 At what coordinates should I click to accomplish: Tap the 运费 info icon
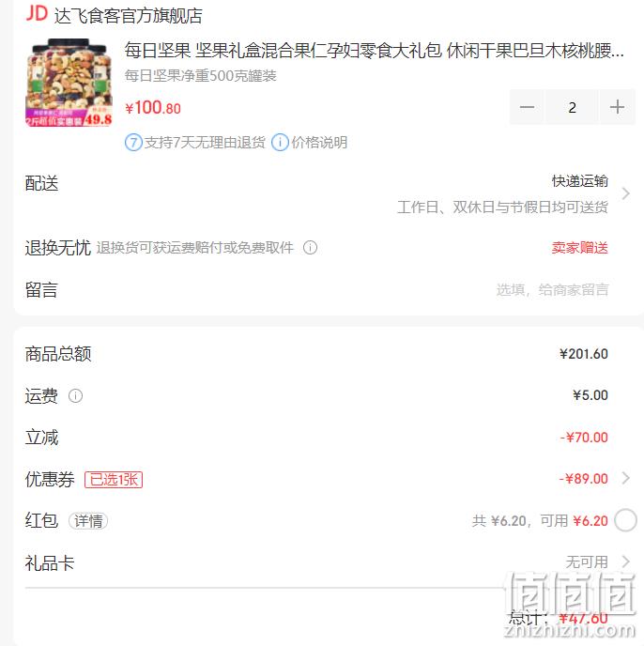pos(75,395)
